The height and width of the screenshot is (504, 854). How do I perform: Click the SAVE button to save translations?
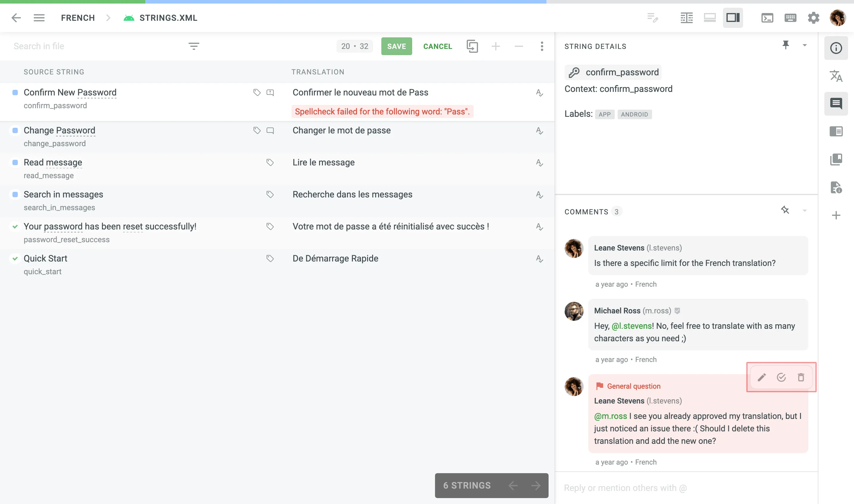pyautogui.click(x=397, y=46)
